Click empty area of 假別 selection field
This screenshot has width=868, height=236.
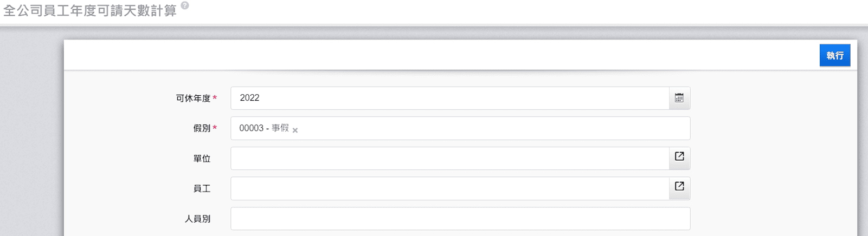click(x=488, y=128)
